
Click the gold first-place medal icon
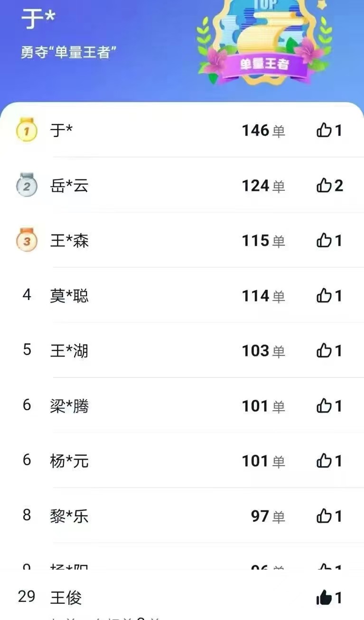tap(27, 131)
